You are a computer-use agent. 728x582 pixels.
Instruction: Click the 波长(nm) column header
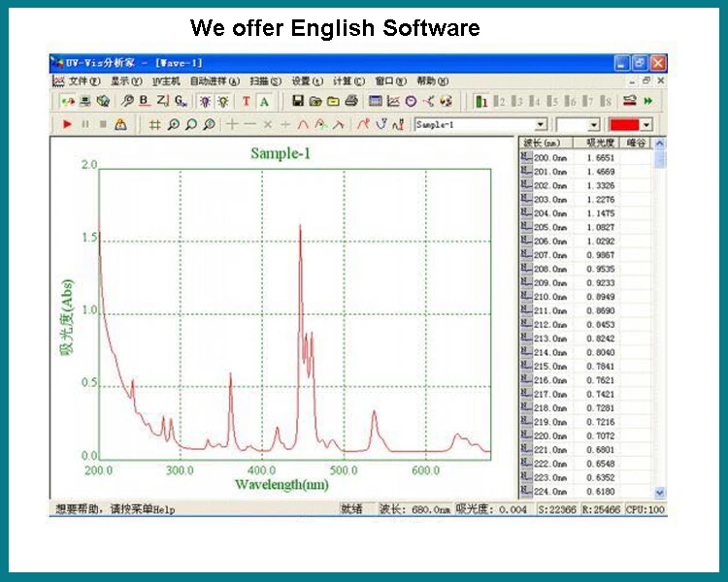546,143
